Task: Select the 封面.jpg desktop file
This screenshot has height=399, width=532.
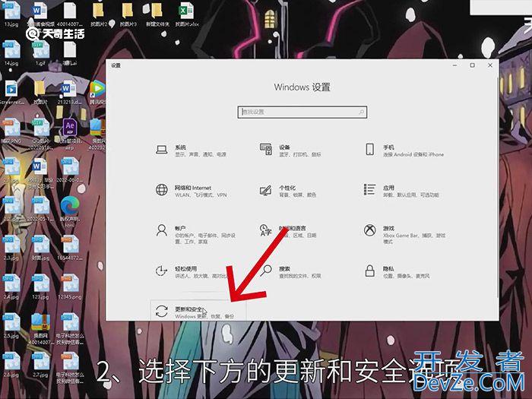Action: coord(41,248)
